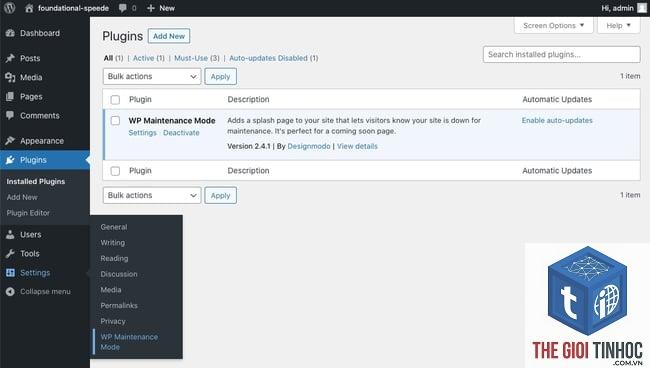Open Settings link under WP Maintenance Mode
Viewport: 650px width, 368px height.
point(143,133)
